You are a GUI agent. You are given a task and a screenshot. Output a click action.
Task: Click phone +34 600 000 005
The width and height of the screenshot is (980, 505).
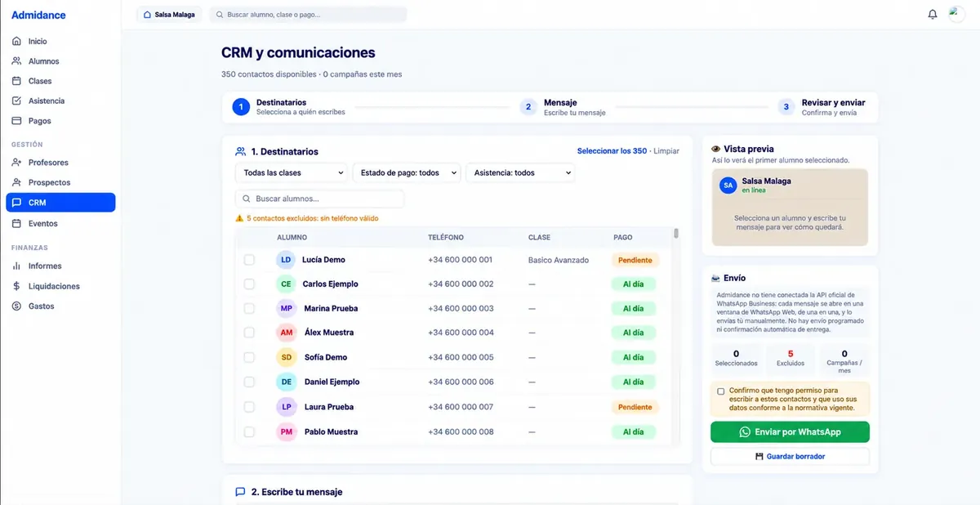[461, 358]
